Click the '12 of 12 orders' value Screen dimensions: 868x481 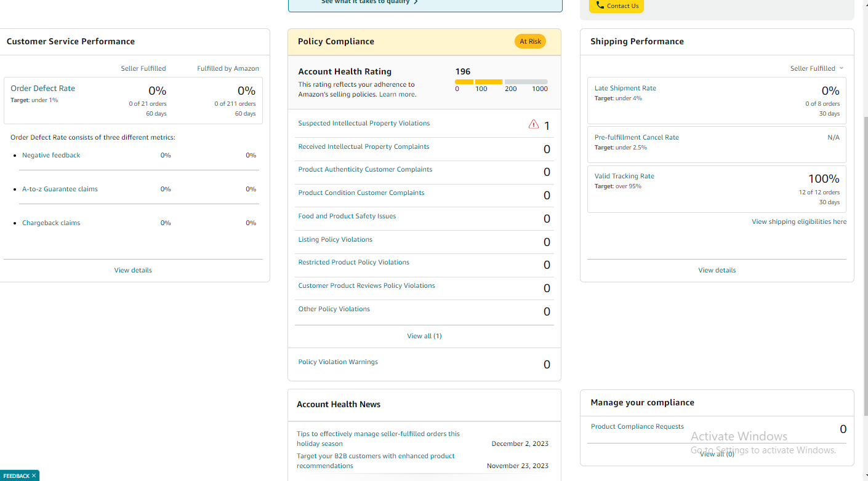tap(819, 192)
